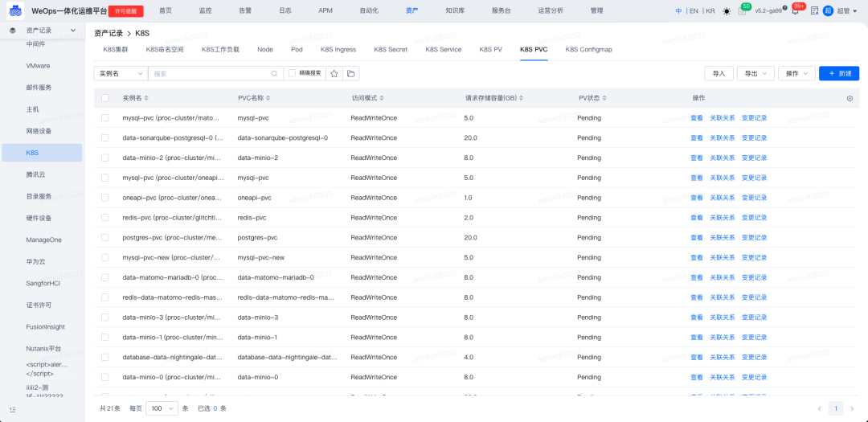Sort by 实例名 column arrows

[146, 98]
